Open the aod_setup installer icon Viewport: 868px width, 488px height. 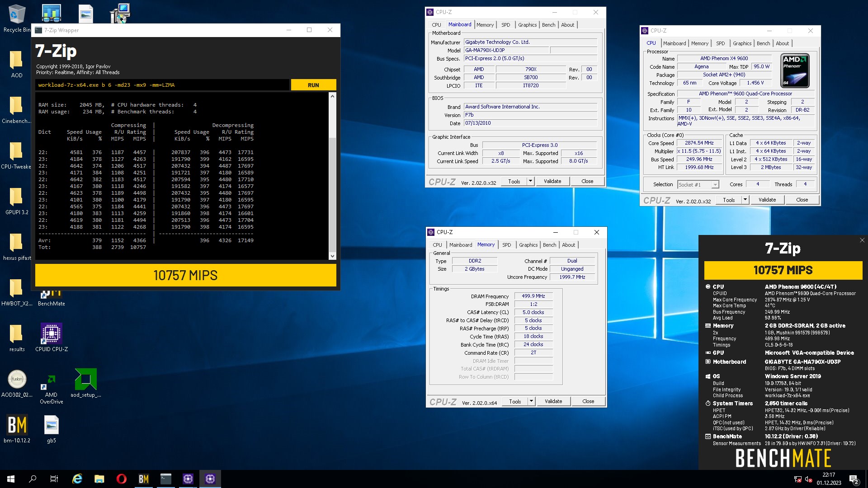click(x=85, y=383)
